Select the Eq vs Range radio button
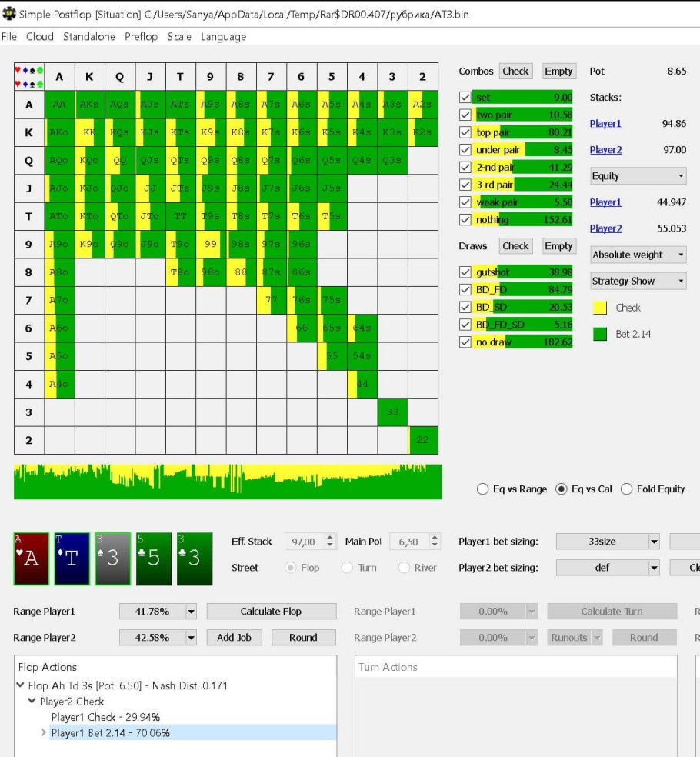The height and width of the screenshot is (757, 700). tap(483, 489)
